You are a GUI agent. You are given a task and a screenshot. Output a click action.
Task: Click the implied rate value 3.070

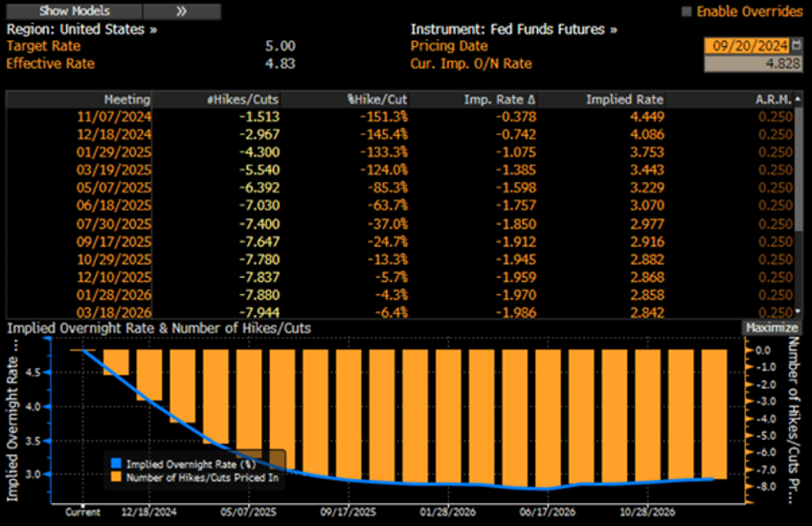pos(646,205)
